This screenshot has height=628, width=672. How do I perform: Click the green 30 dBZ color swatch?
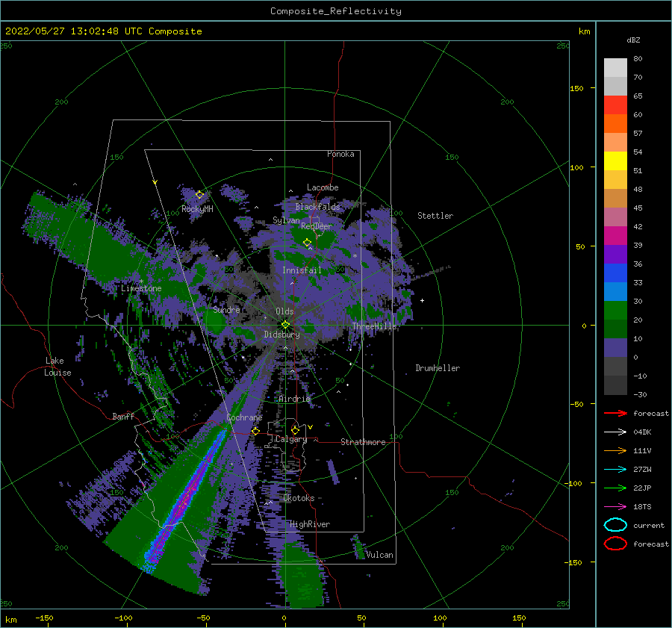(x=615, y=310)
